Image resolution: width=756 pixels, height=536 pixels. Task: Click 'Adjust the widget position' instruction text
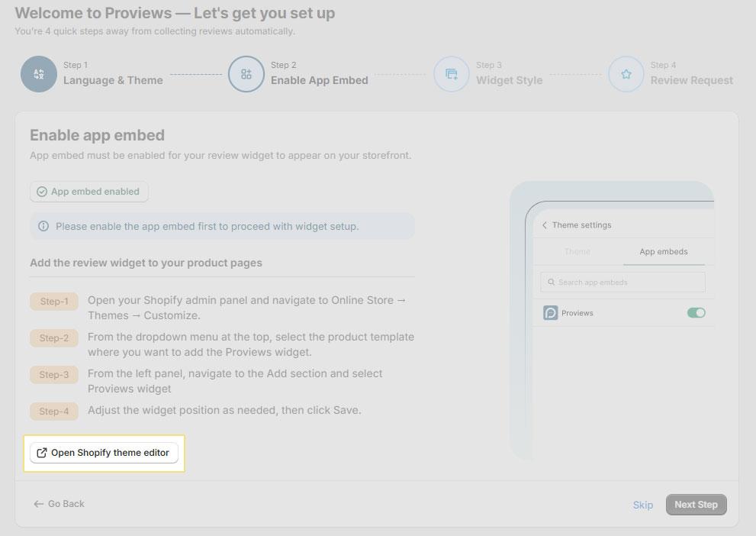[224, 410]
